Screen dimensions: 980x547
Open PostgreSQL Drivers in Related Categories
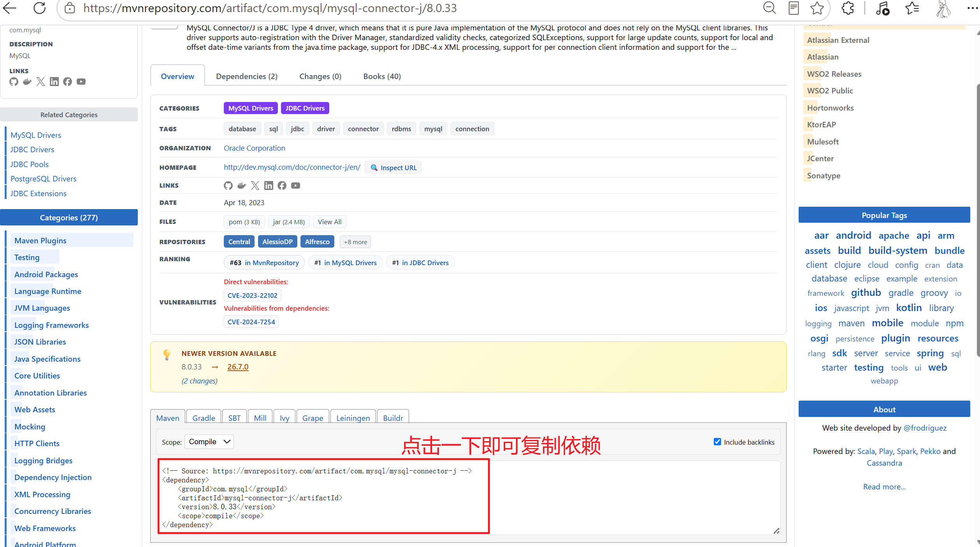(x=43, y=179)
